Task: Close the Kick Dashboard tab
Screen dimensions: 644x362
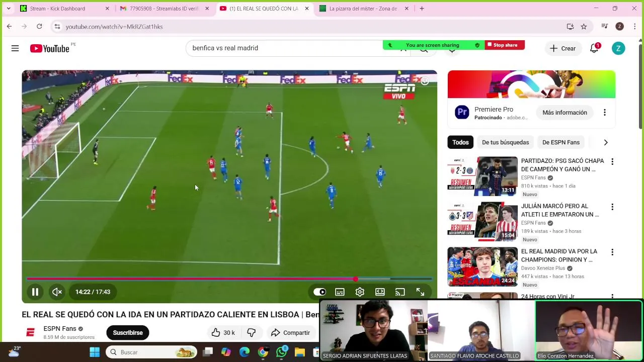Action: coord(107,9)
